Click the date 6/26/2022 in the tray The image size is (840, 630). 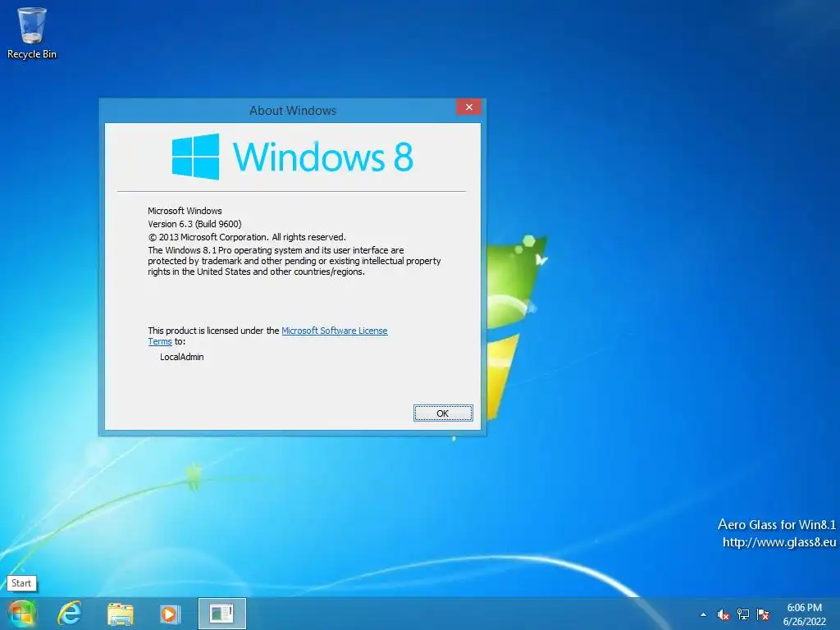coord(804,622)
